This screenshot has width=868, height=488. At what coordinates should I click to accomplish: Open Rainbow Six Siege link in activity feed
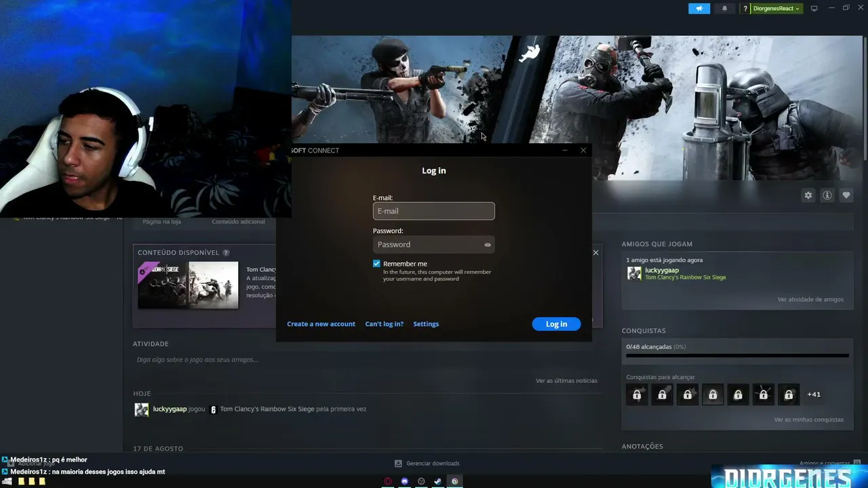click(267, 409)
